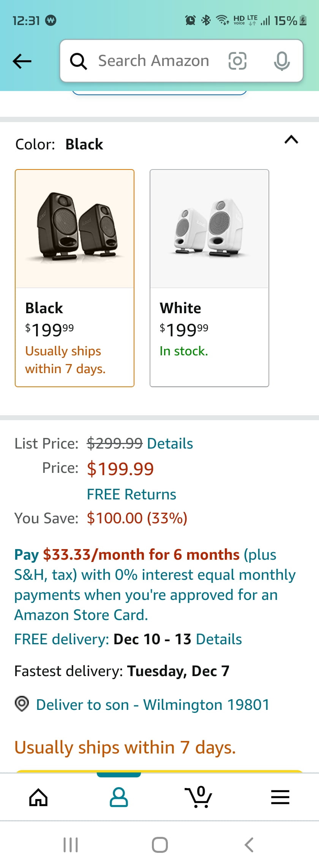The height and width of the screenshot is (868, 319).
Task: Open Amazon Store Card payment offer
Action: point(155,585)
